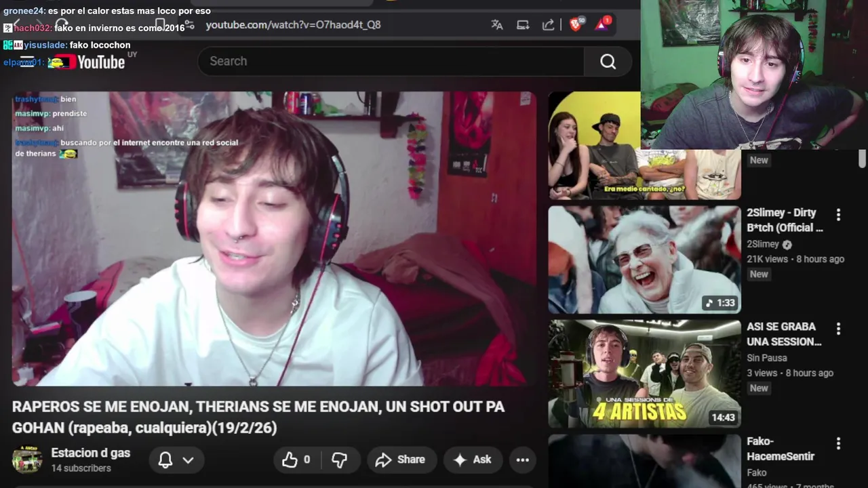Click the Ask sparkle button
Screen dimensions: 868x488
473,460
